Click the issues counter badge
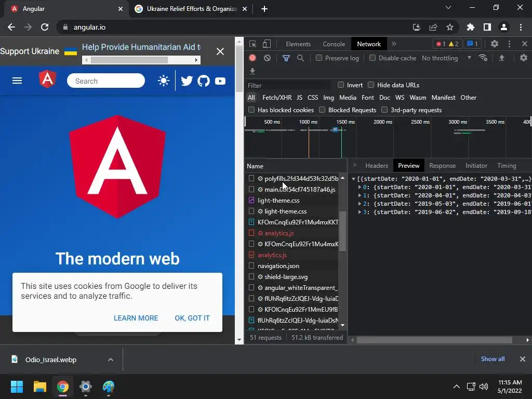The image size is (532, 399). click(473, 44)
